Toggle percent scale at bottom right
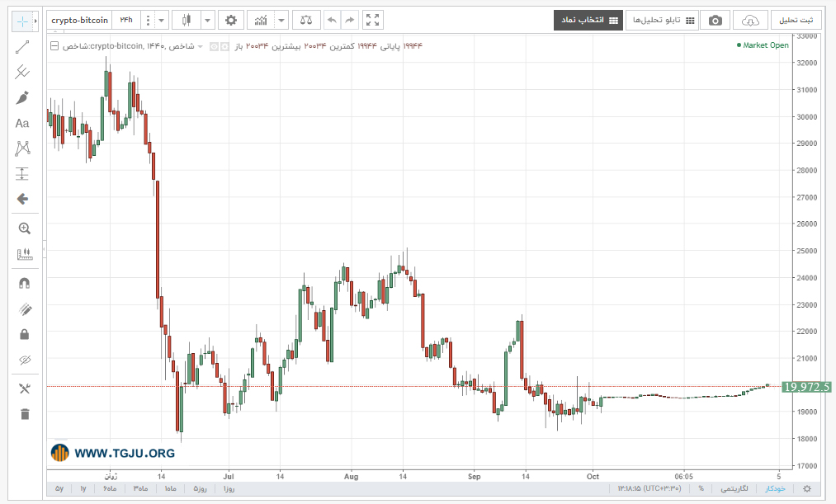The height and width of the screenshot is (504, 836). (x=701, y=488)
